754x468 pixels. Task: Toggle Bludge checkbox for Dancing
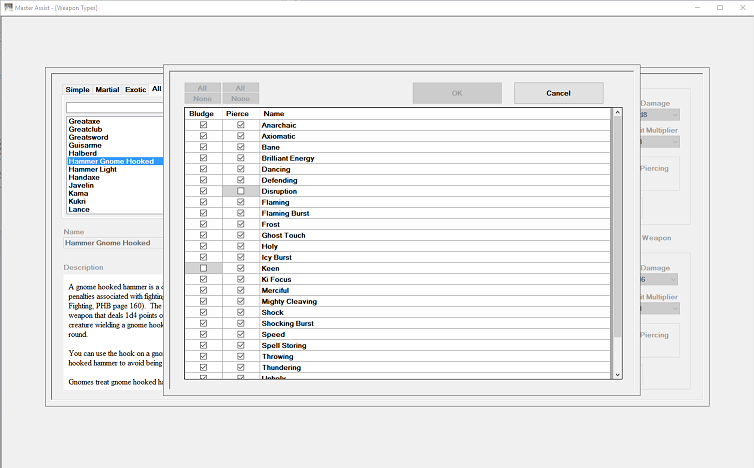coord(203,169)
